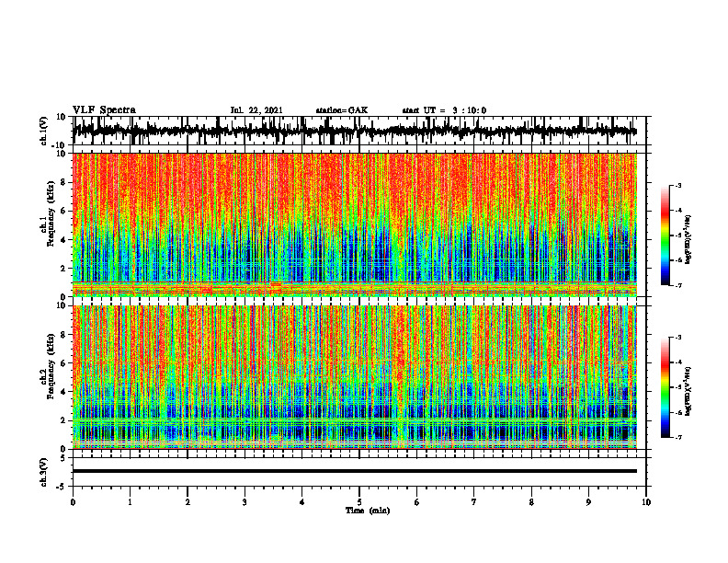
Task: Click time axis tick label 1
Action: click(130, 502)
